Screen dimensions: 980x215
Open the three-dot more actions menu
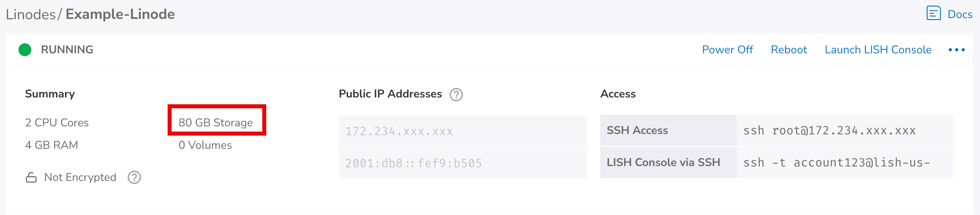pyautogui.click(x=956, y=50)
